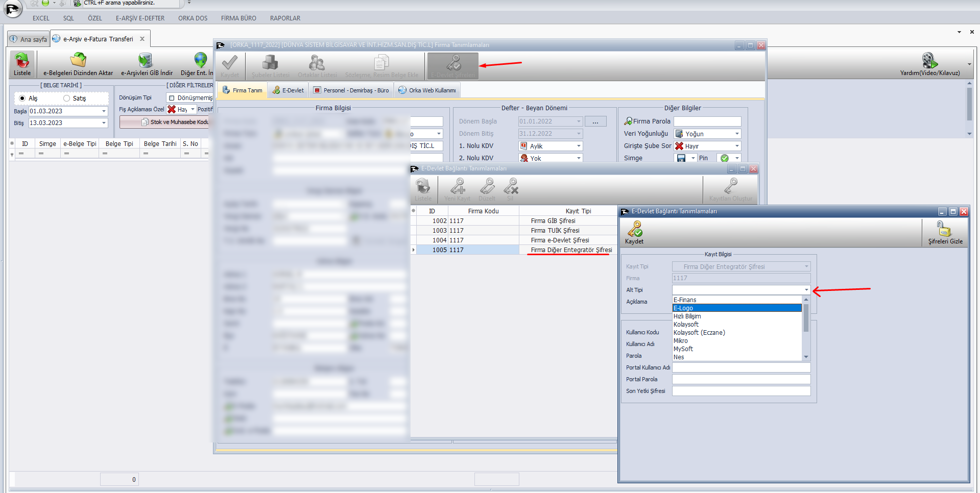Viewport: 980px width, 493px height.
Task: Open the Başla date dropdown
Action: 104,111
